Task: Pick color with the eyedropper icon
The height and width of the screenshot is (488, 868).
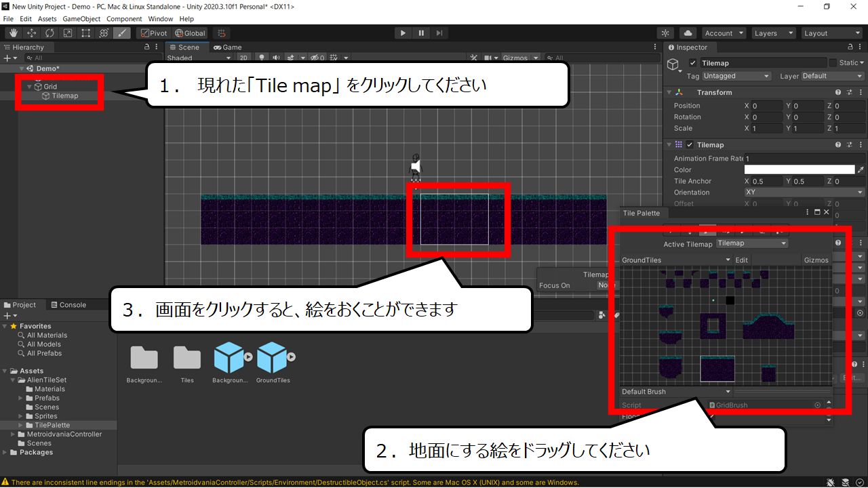Action: [861, 169]
